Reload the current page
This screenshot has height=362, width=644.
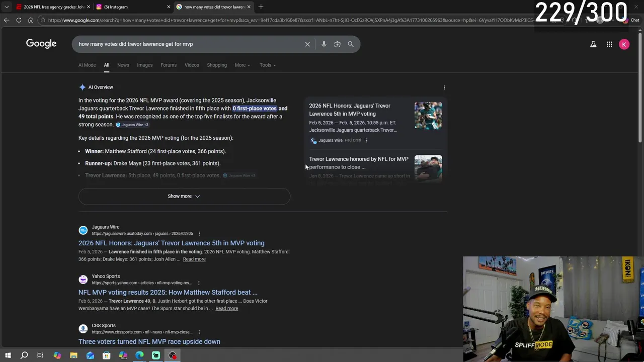(19, 20)
